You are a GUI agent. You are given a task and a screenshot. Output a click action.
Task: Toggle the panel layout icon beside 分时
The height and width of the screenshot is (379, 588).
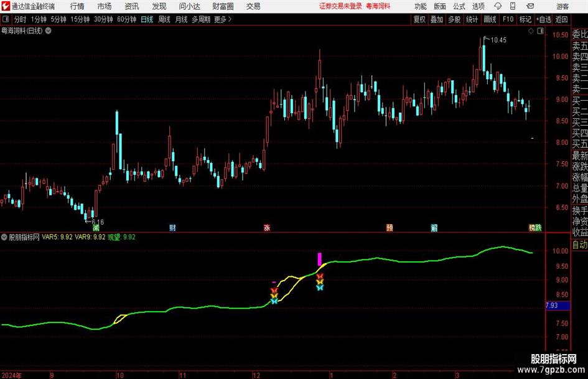click(x=5, y=19)
